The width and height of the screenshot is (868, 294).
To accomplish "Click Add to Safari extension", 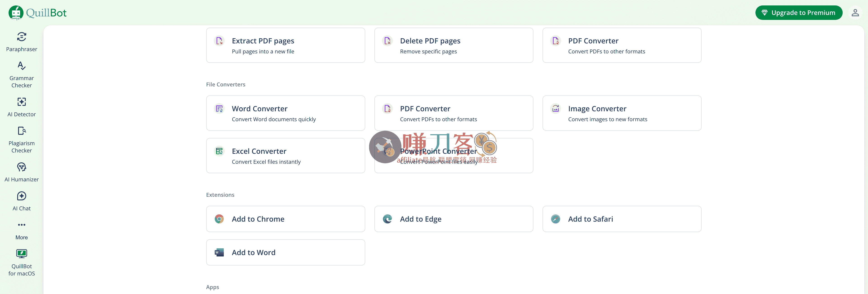I will pyautogui.click(x=621, y=219).
